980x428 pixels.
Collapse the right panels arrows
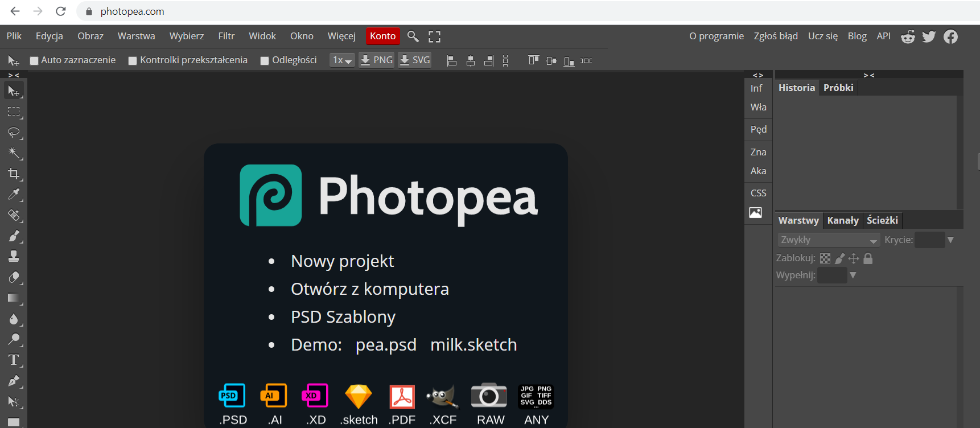pos(869,75)
